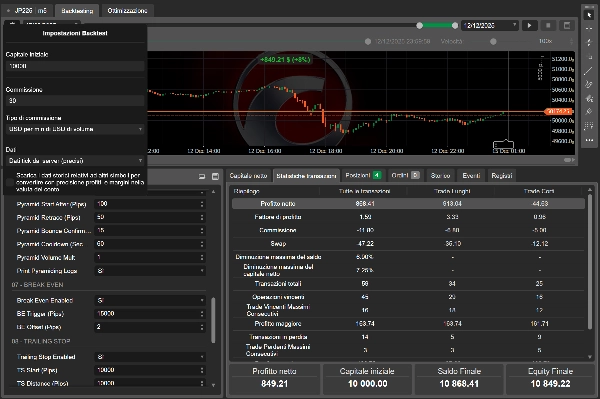Open the Eventi tab
This screenshot has height=399, width=600.
pyautogui.click(x=471, y=176)
